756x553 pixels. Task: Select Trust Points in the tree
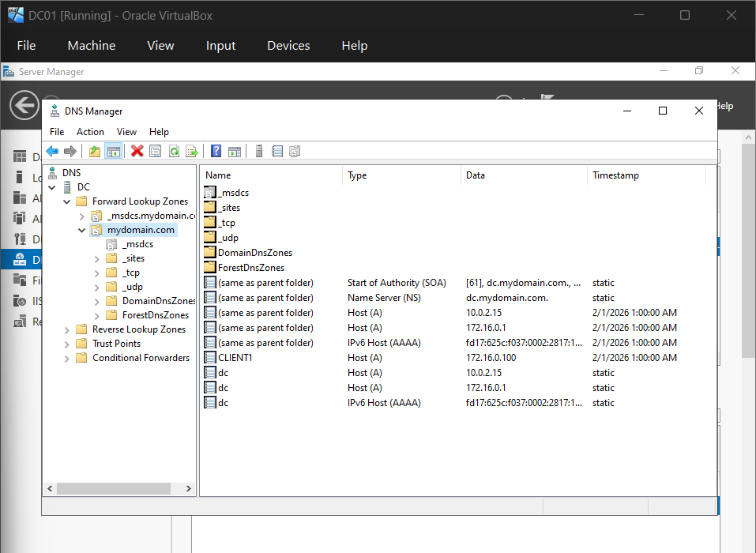pos(116,344)
